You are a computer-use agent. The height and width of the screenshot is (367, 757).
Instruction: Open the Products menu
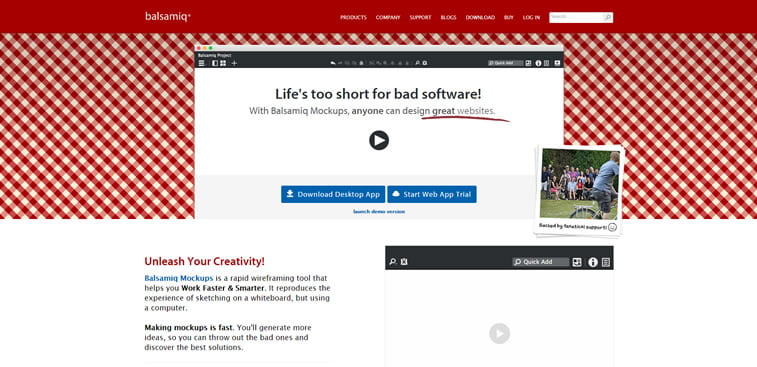(353, 17)
